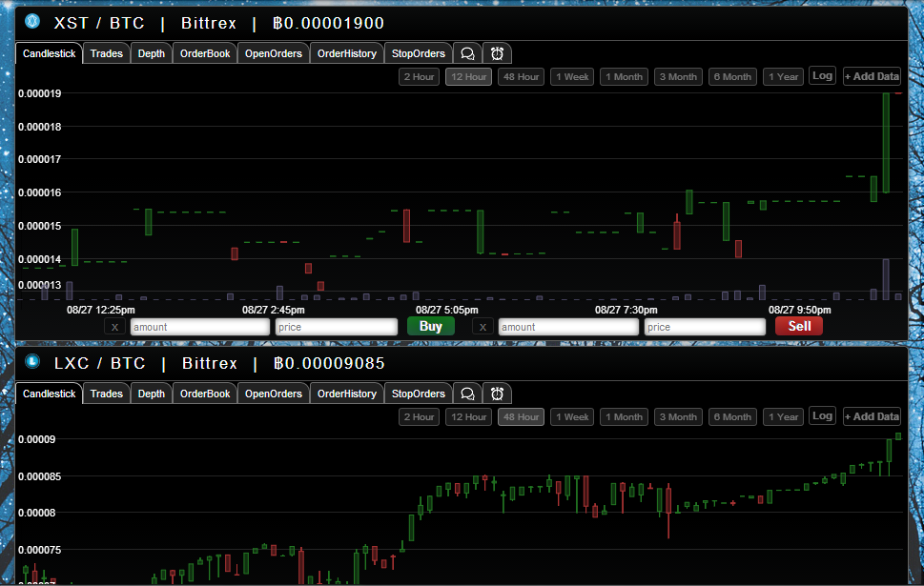Set XST chart to 1 Week range
Image resolution: width=924 pixels, height=586 pixels.
(x=572, y=76)
